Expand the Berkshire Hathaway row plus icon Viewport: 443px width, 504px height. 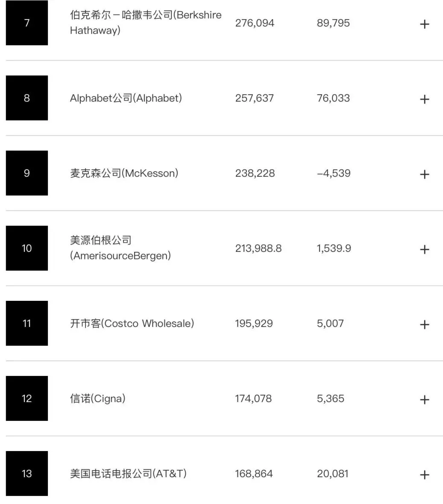click(424, 24)
